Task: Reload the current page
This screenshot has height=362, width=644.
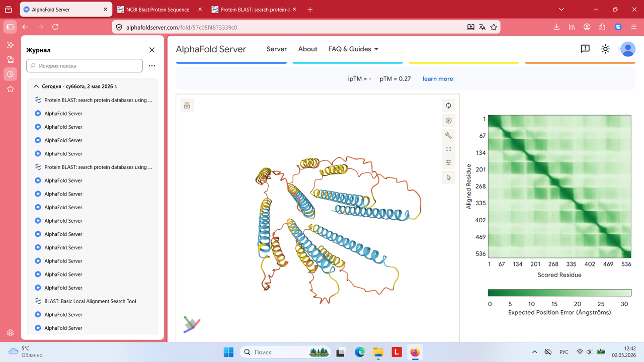Action: pos(55,27)
